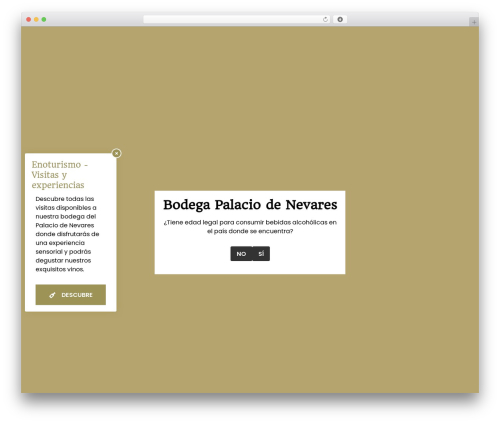
Task: Open a new tab with the plus icon
Action: pyautogui.click(x=474, y=22)
